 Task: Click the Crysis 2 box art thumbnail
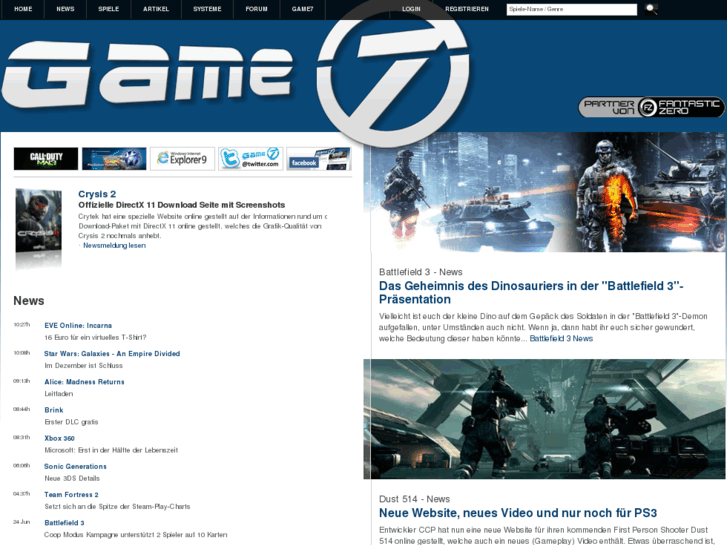coord(38,221)
